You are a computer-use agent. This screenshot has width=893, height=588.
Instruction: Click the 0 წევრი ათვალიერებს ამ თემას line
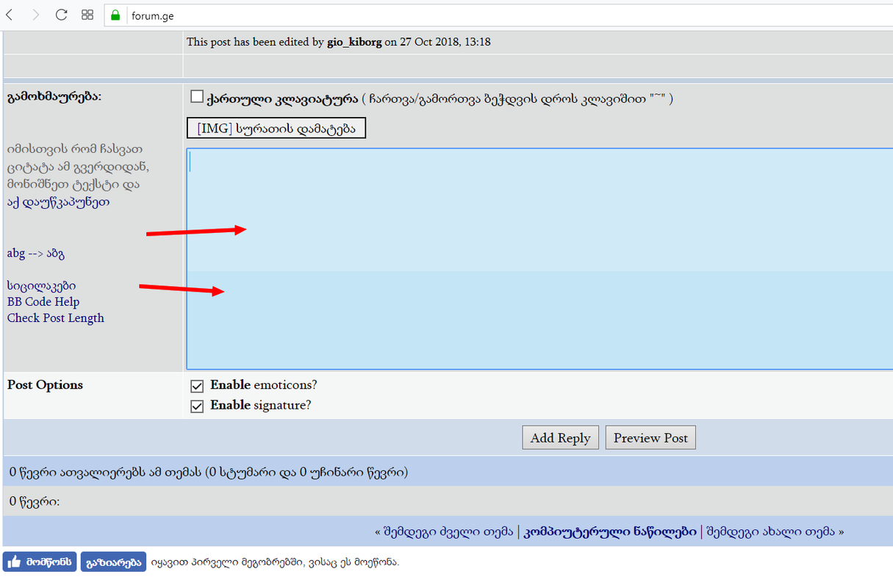click(209, 472)
